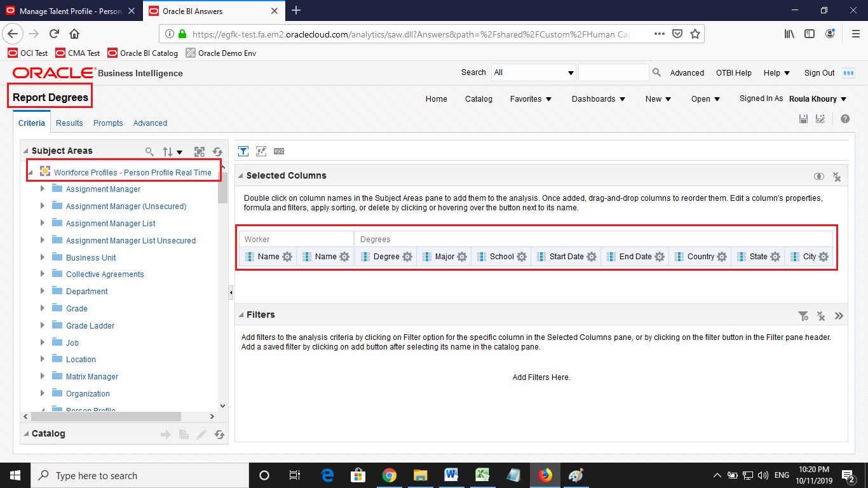Click the XYZ advanced SQL icon
The image size is (868, 488).
[x=278, y=151]
